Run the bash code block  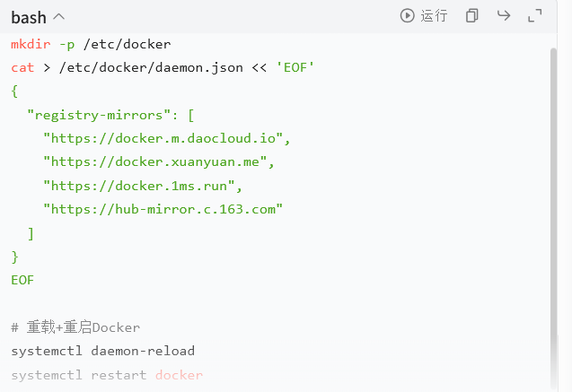point(424,15)
